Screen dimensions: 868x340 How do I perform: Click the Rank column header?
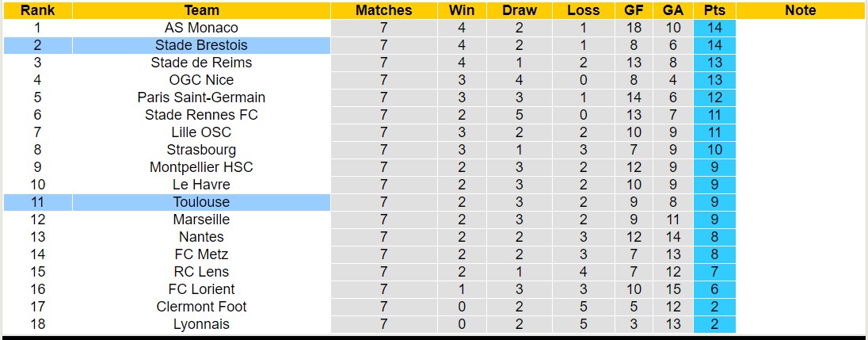(x=36, y=10)
